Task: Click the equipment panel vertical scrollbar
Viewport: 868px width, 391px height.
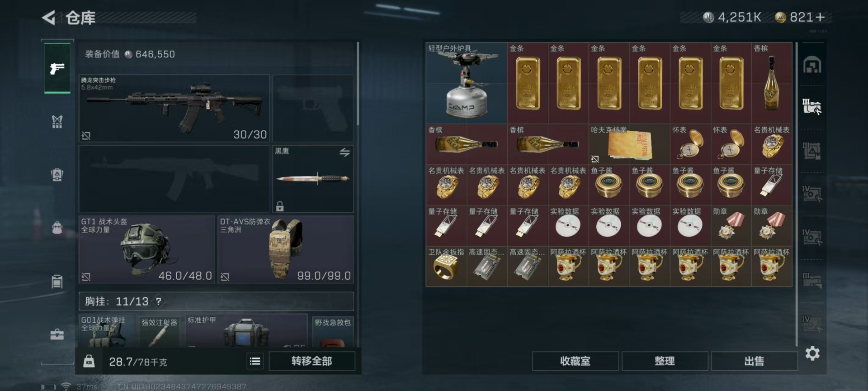Action: [x=358, y=84]
